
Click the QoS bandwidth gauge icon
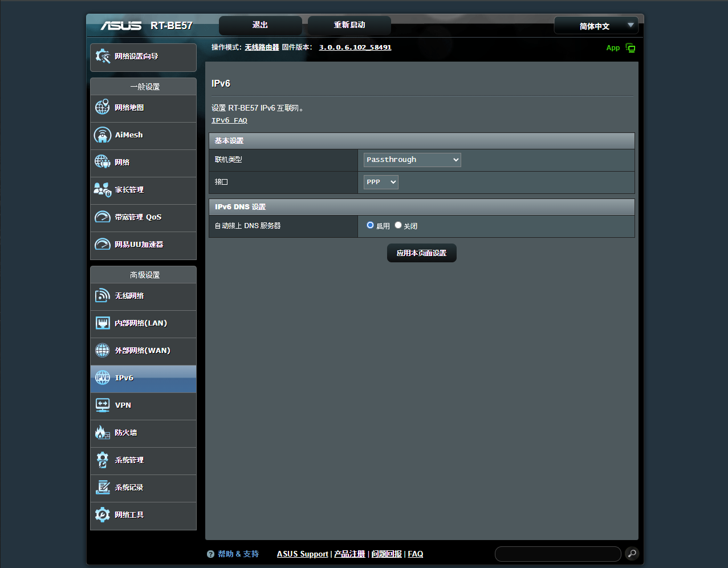(x=102, y=217)
